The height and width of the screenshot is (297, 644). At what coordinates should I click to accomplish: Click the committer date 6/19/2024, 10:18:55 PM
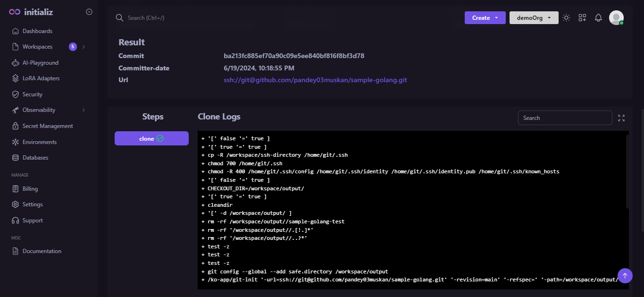[x=259, y=68]
